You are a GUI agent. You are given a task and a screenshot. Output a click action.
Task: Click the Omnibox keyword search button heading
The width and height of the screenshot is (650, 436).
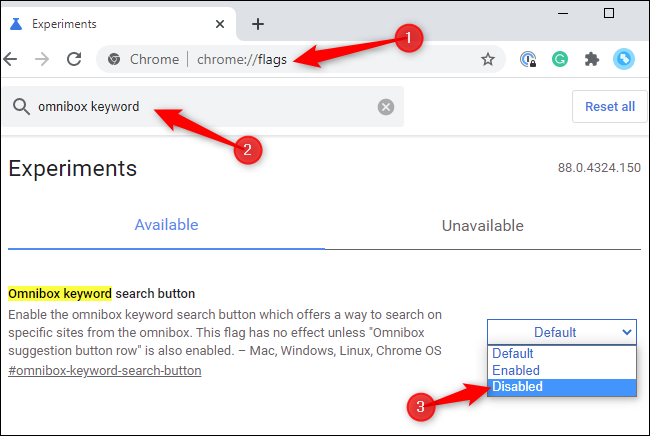click(102, 293)
